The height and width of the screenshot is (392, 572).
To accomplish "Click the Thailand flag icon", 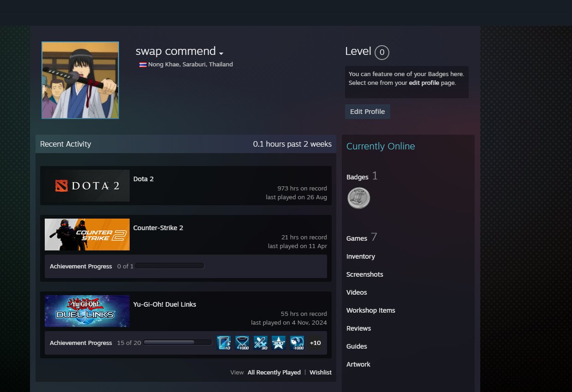I will click(143, 65).
